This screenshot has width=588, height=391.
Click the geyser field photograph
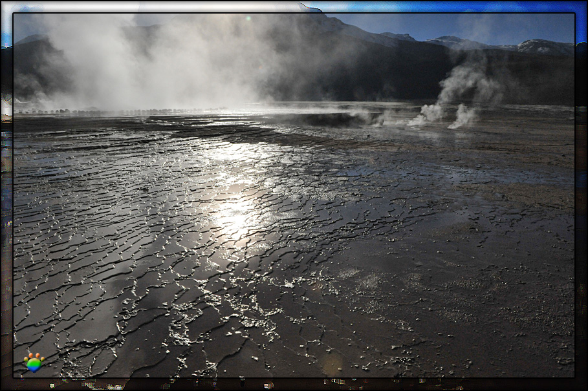[294, 195]
